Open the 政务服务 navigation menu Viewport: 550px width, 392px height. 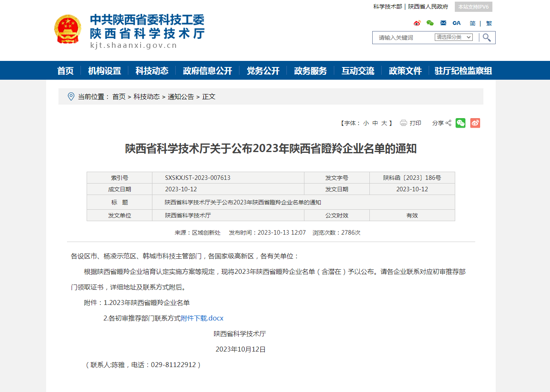click(x=310, y=71)
